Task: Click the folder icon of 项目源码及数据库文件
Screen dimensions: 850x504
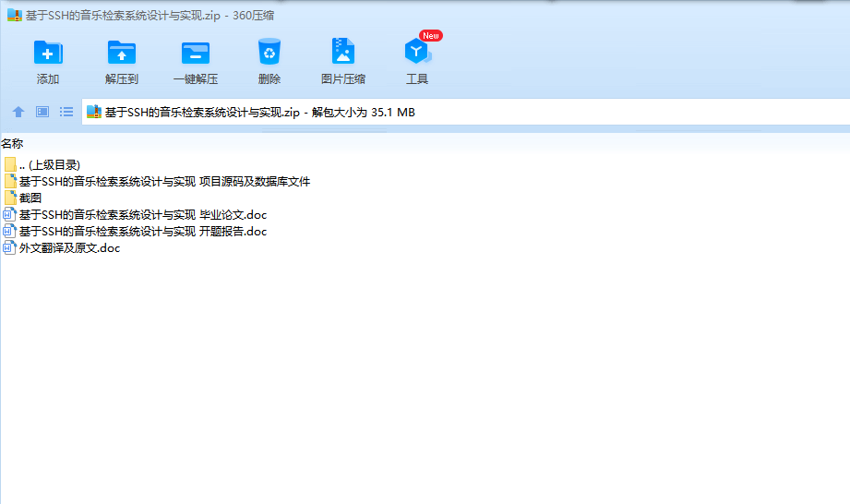Action: [x=10, y=181]
